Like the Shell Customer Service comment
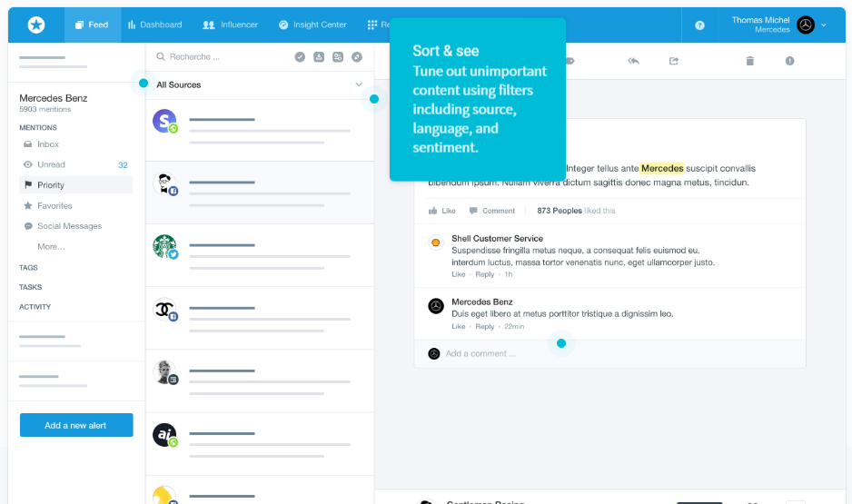Image resolution: width=852 pixels, height=504 pixels. [458, 274]
